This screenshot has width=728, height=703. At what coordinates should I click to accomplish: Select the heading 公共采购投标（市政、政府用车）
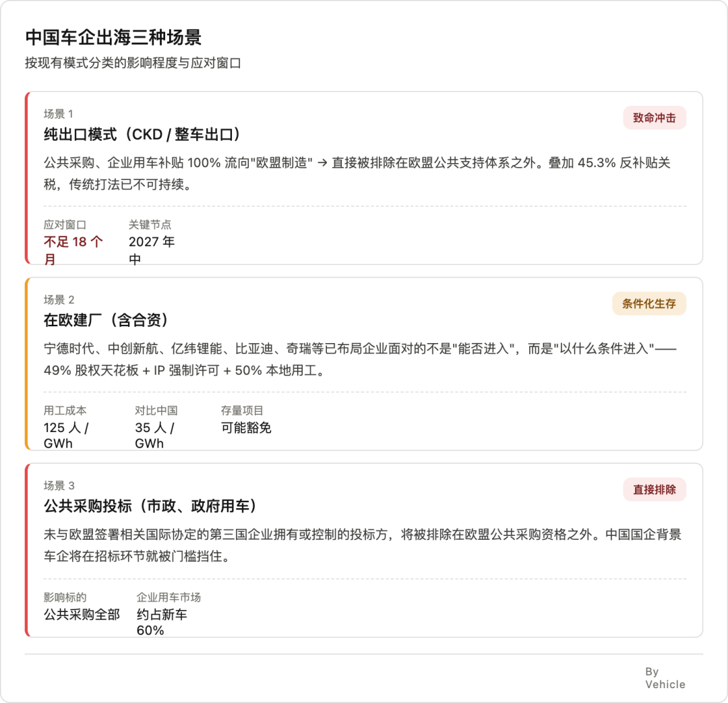point(150,506)
